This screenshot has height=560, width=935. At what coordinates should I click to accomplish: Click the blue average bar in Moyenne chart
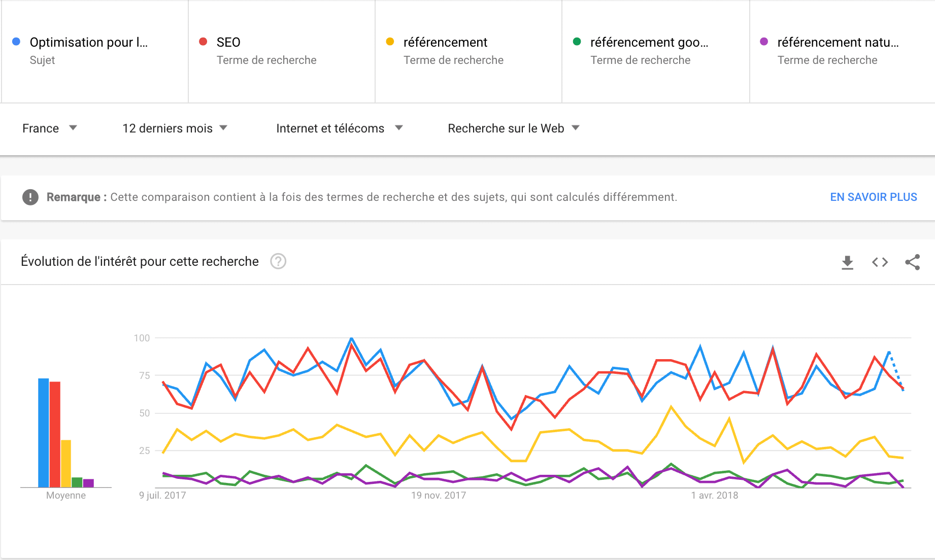(44, 433)
